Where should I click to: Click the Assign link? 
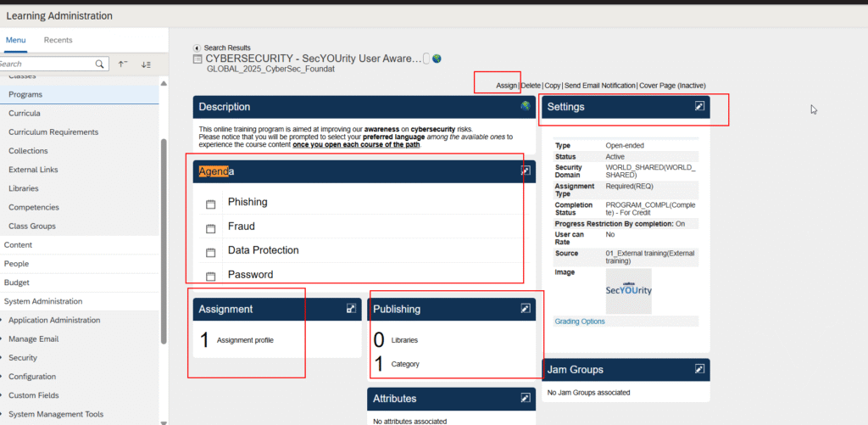point(506,86)
